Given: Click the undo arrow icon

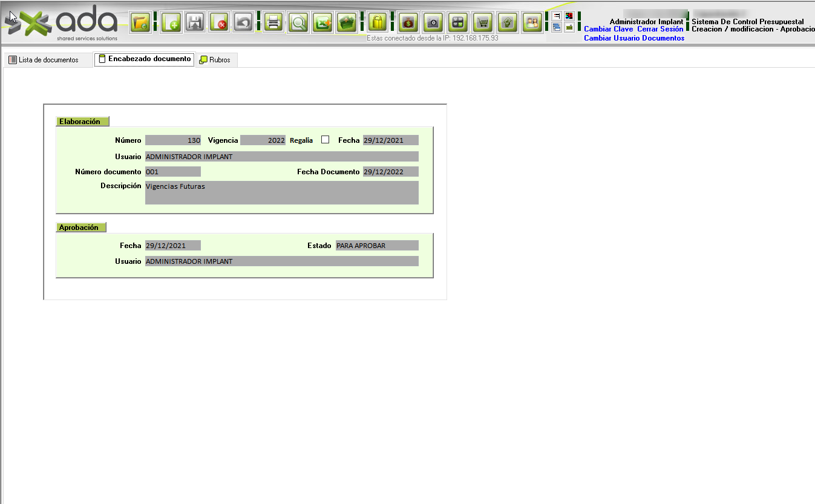Looking at the screenshot, I should pyautogui.click(x=243, y=23).
